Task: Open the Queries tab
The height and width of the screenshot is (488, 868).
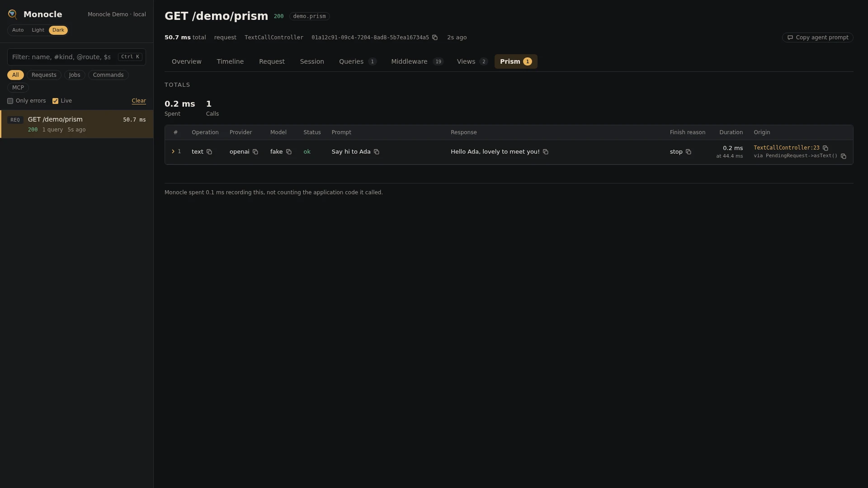Action: pyautogui.click(x=358, y=61)
